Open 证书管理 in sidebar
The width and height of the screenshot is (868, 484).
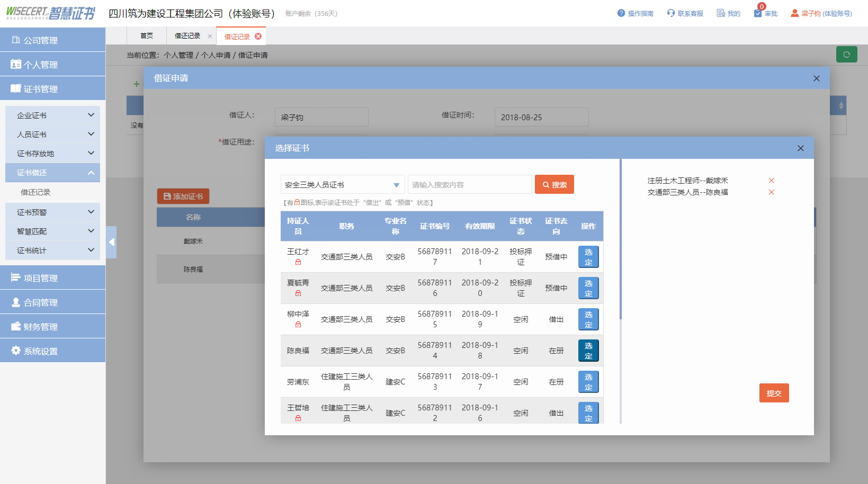point(53,88)
